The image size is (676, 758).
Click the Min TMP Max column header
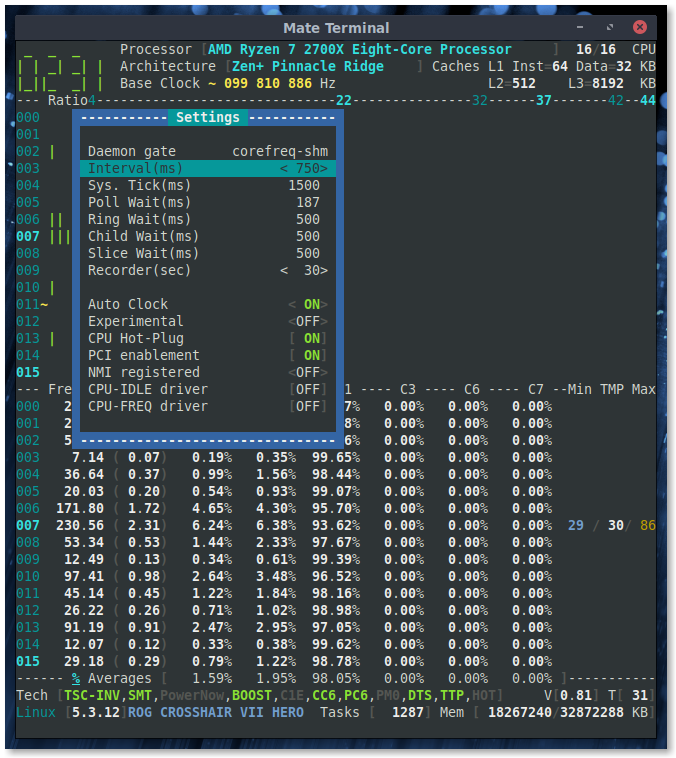click(612, 389)
